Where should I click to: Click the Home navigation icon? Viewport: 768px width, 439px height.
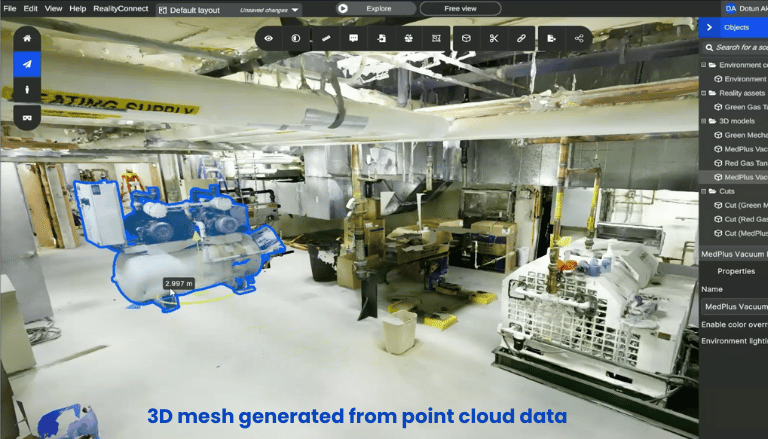(27, 38)
